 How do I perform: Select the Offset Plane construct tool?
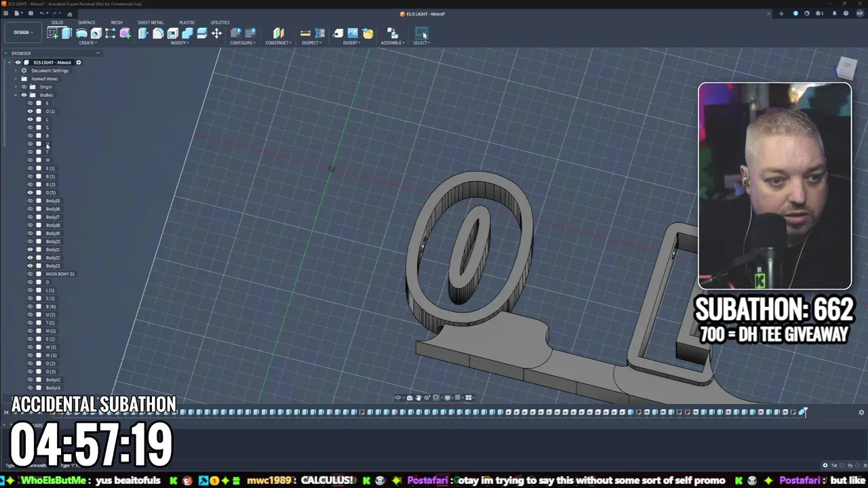coord(278,33)
